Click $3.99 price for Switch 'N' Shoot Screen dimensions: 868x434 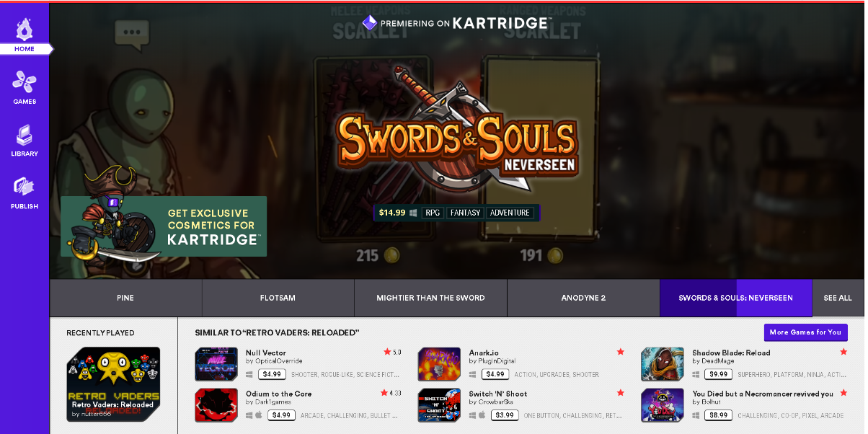pyautogui.click(x=505, y=415)
